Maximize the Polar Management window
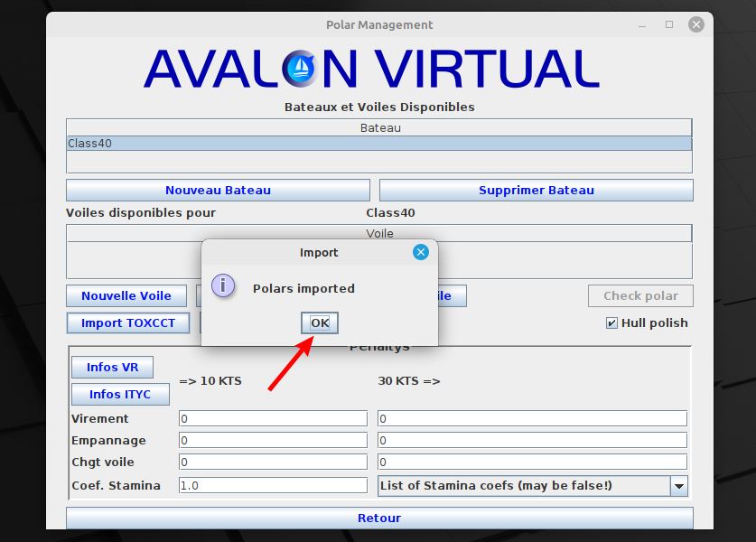 [669, 24]
